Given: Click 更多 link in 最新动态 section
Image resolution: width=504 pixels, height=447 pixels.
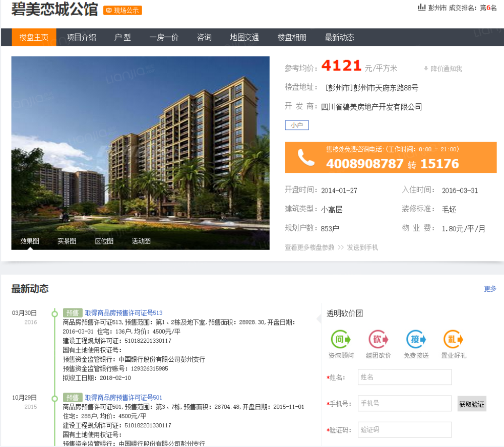Looking at the screenshot, I should 490,289.
